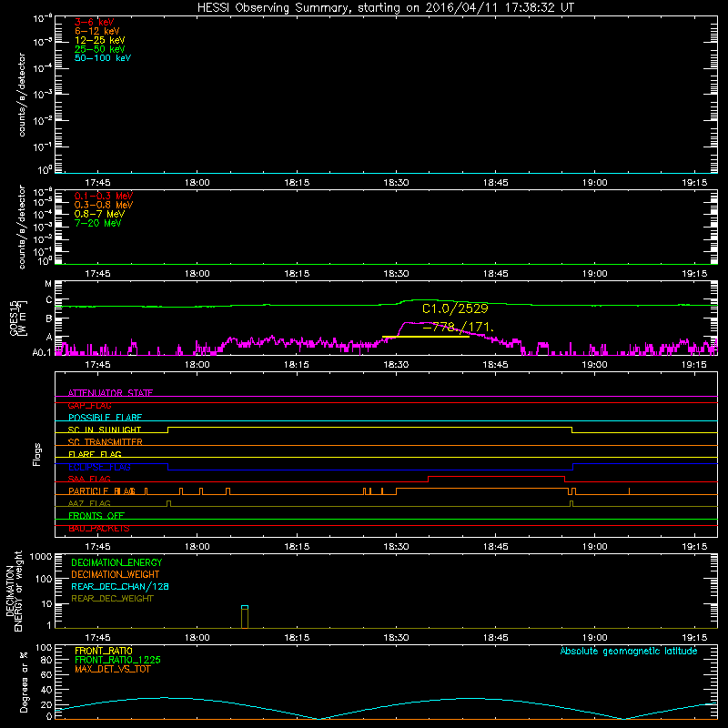Click the M class label on GOES axis
This screenshot has width=728, height=728.
pos(48,284)
